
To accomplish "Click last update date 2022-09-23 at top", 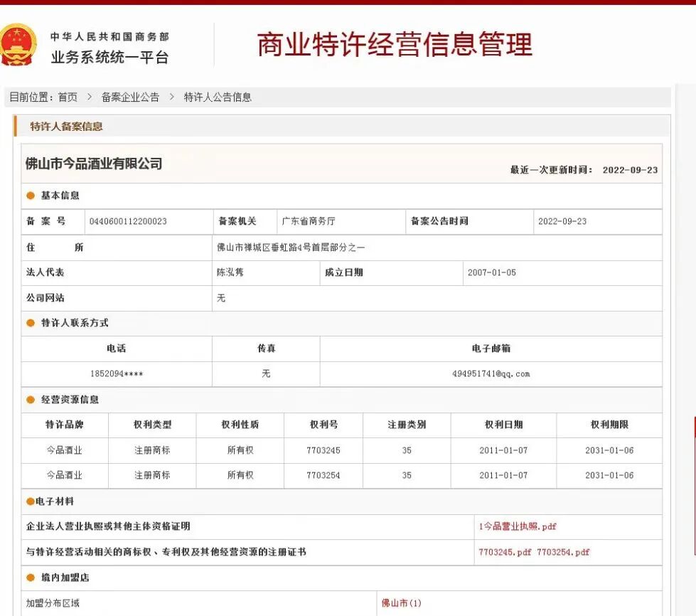I will click(x=630, y=170).
